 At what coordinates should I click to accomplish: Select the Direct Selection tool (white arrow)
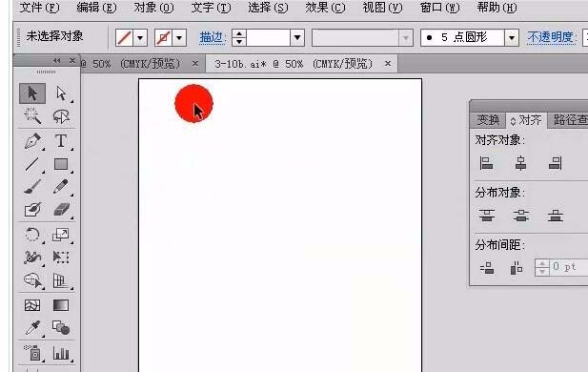(61, 93)
